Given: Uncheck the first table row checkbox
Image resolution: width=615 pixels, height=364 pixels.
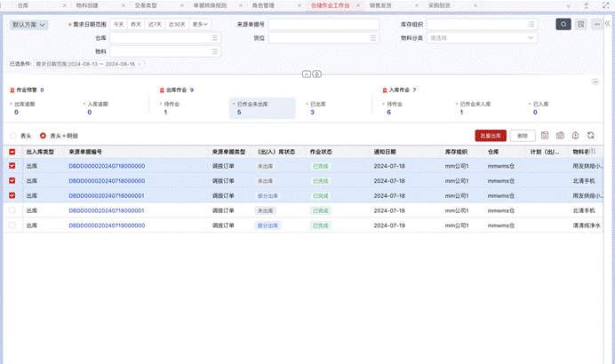Looking at the screenshot, I should click(12, 166).
